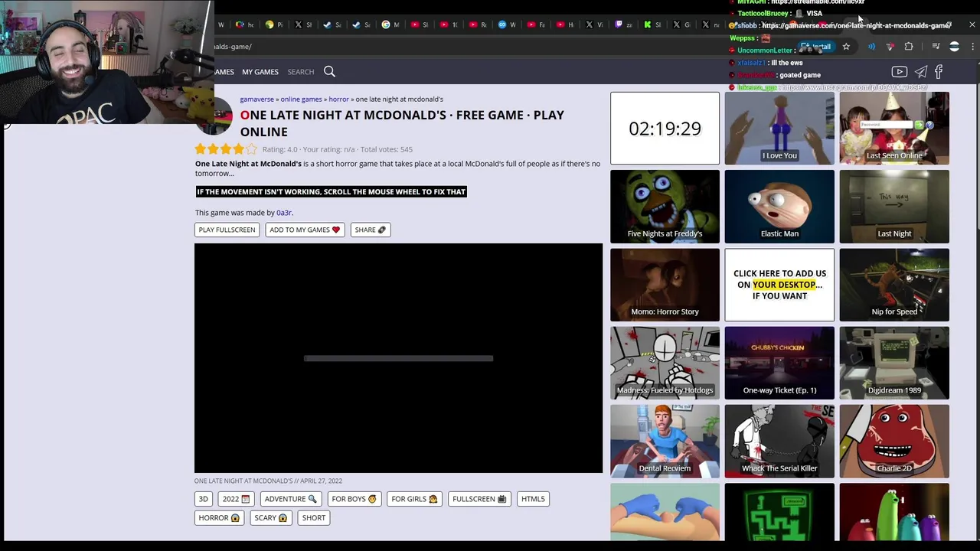
Task: Open the Last Seen Online game thumbnail
Action: (x=894, y=128)
